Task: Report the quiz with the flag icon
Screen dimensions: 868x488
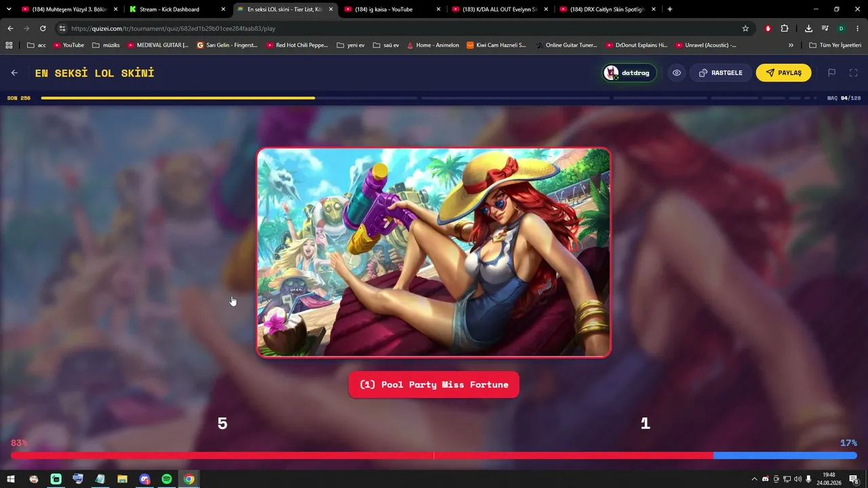Action: (x=831, y=73)
